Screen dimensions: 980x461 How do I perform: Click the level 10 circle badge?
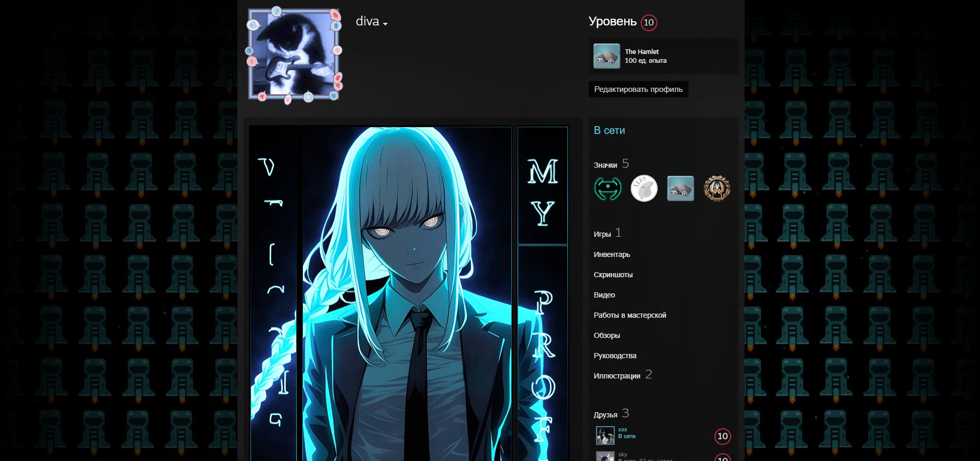click(x=648, y=22)
